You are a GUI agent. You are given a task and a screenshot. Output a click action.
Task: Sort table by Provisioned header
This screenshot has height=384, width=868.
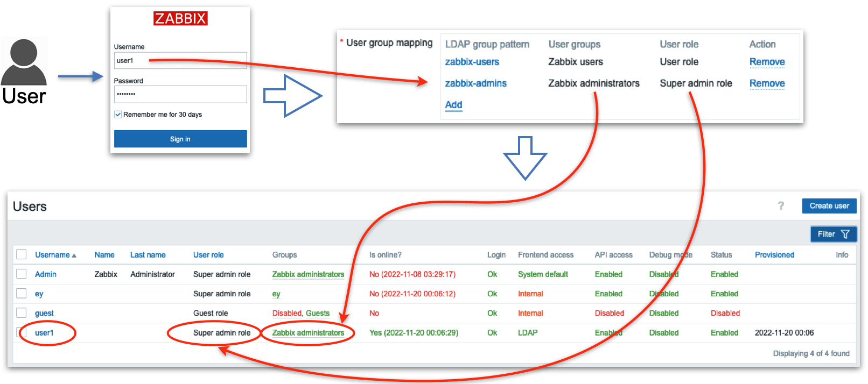[x=774, y=255]
